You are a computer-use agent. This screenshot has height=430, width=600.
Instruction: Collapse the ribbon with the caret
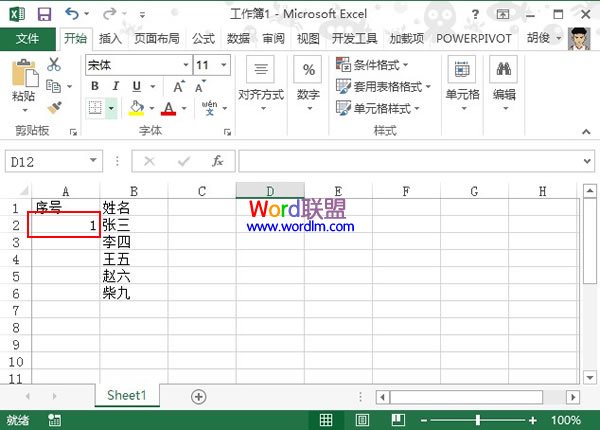pos(586,132)
